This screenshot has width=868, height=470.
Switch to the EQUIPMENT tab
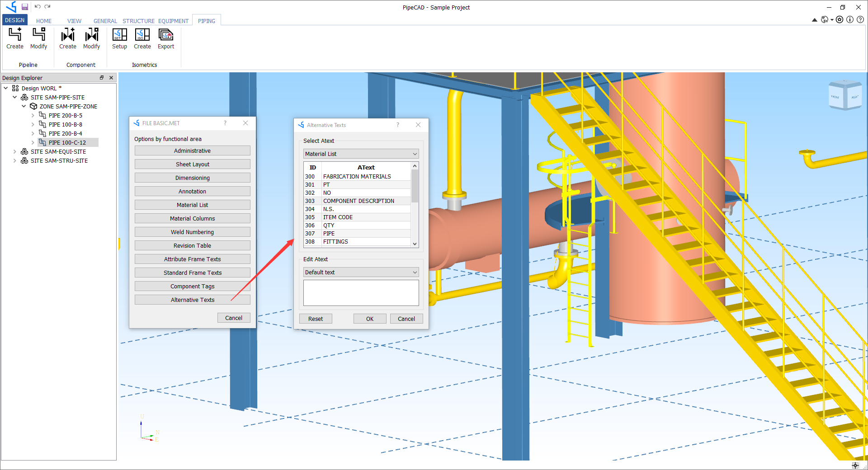coord(173,21)
